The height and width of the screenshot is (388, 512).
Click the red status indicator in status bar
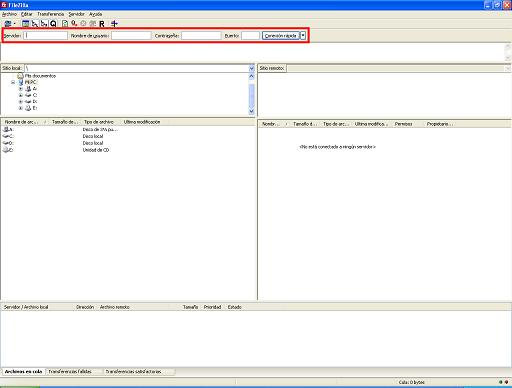(507, 382)
